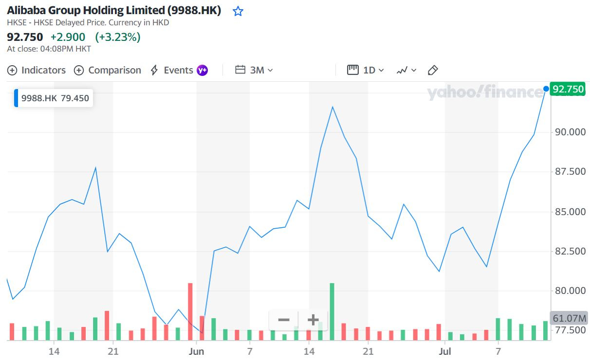Viewport: 590px width, 364px height.
Task: Open the Indicators panel
Action: pyautogui.click(x=37, y=70)
